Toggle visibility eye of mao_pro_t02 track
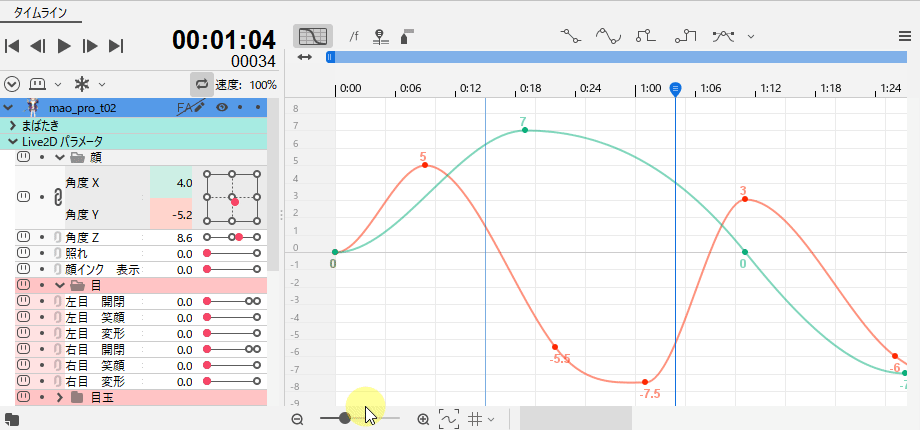Viewport: 920px width, 430px height. pyautogui.click(x=222, y=107)
